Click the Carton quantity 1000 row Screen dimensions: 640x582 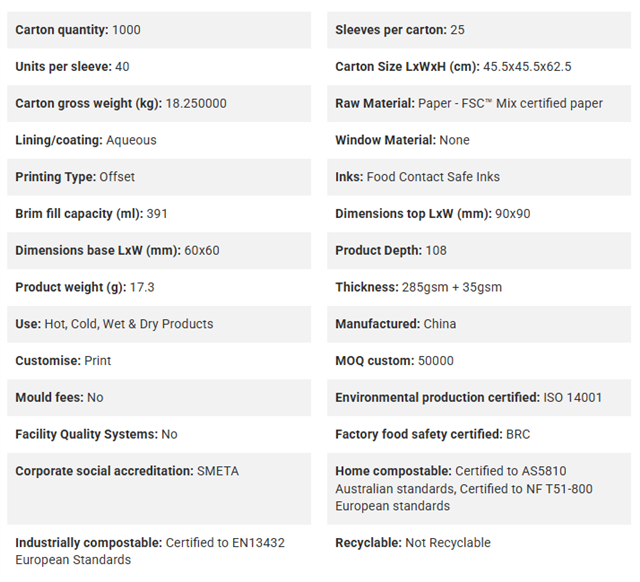click(x=159, y=30)
